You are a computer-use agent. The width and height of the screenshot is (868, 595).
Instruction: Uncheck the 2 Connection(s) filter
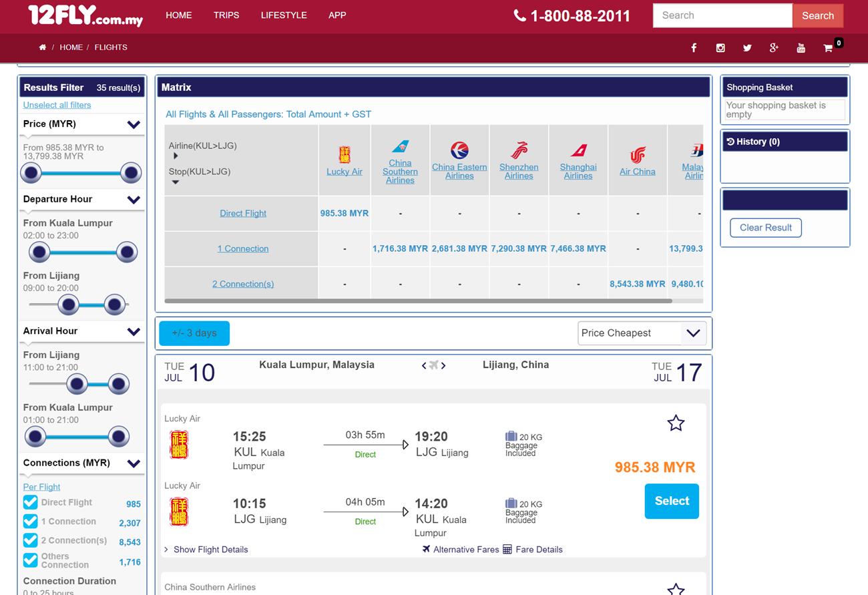pos(30,540)
